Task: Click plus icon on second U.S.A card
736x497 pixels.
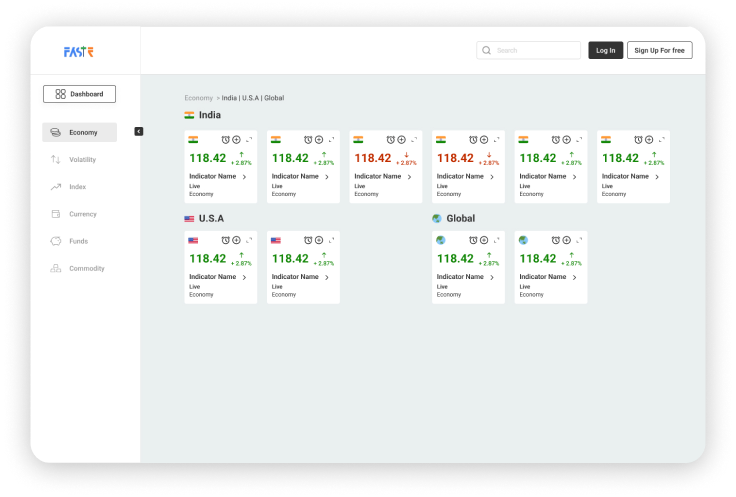Action: tap(319, 240)
